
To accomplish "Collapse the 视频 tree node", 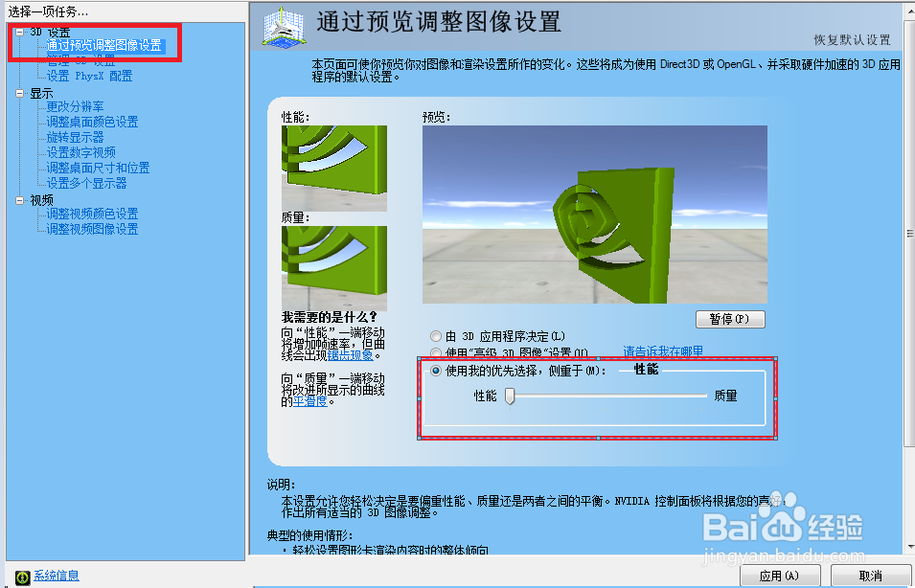I will pos(20,201).
